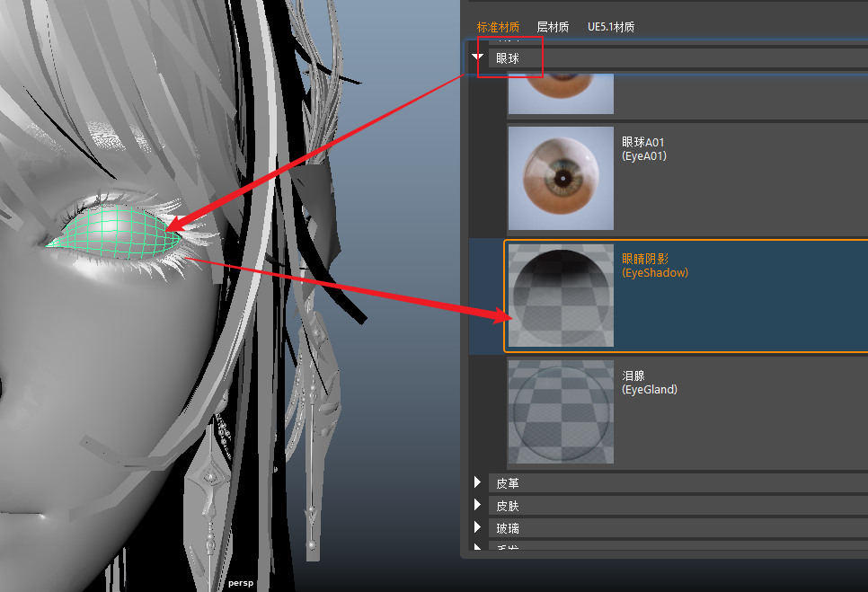Expand the 皮肤 category arrow
This screenshot has width=868, height=592.
(x=478, y=506)
